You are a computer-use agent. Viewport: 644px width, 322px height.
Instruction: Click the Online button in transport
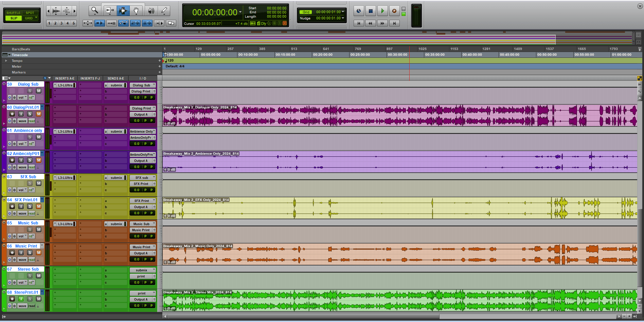pos(359,11)
